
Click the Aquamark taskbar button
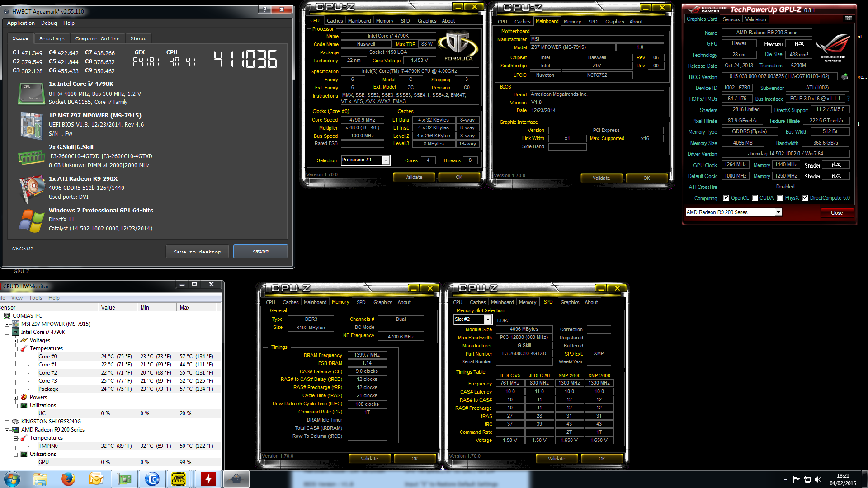(x=236, y=479)
